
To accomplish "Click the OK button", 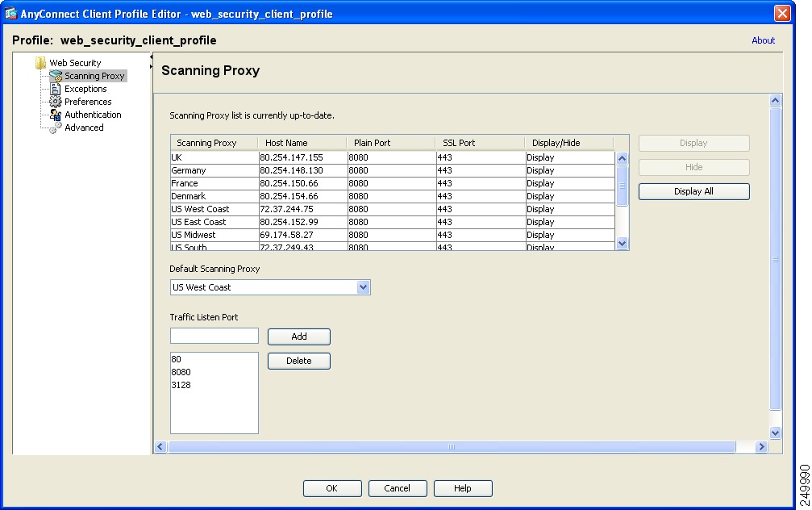I will (x=332, y=488).
